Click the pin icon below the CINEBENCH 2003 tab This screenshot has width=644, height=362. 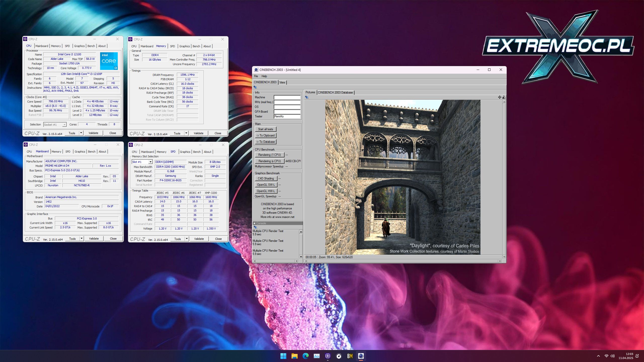(x=255, y=87)
